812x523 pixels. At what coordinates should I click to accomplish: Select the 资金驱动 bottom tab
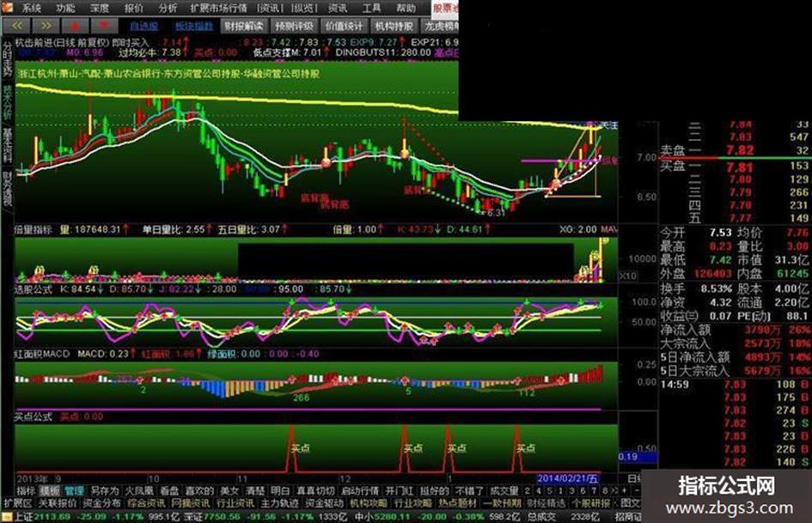324,502
